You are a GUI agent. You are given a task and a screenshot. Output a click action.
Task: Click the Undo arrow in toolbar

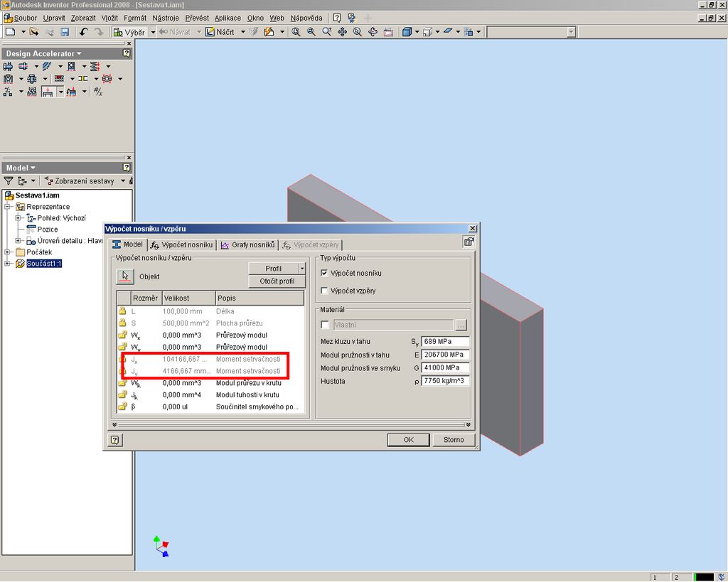pyautogui.click(x=84, y=32)
